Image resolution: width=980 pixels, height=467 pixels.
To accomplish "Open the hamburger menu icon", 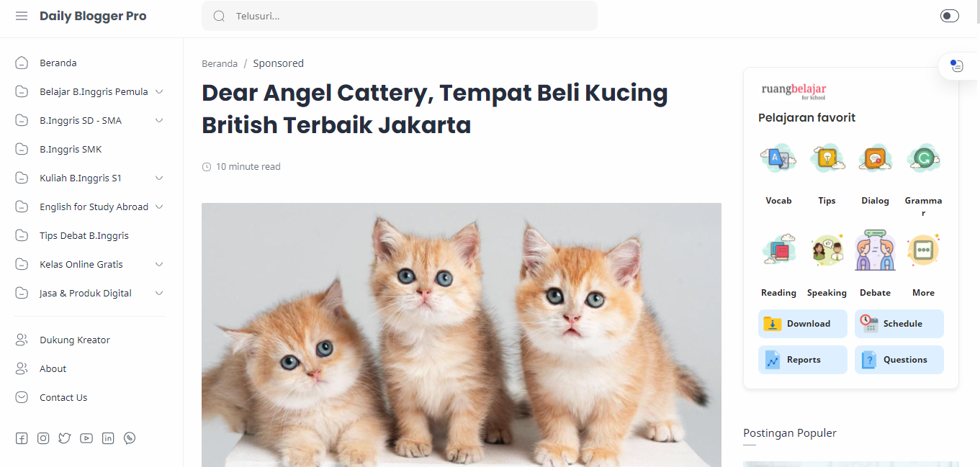I will [22, 16].
